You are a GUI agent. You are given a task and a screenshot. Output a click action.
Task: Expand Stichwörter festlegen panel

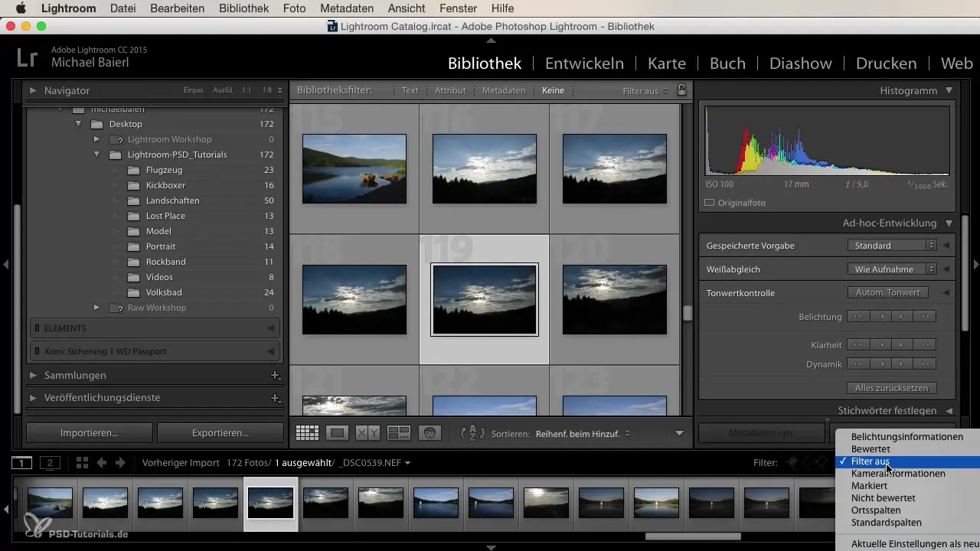[949, 411]
